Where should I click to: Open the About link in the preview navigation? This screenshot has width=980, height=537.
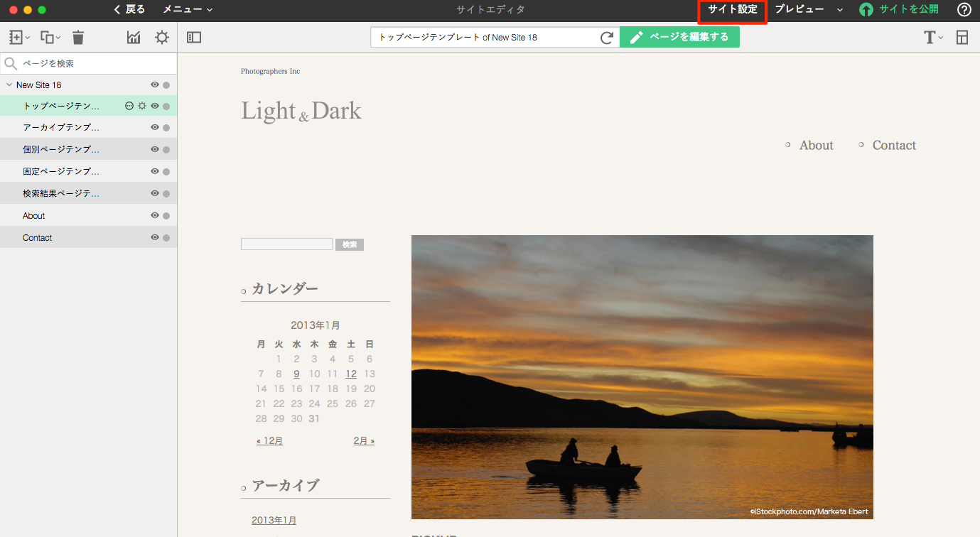click(x=816, y=145)
